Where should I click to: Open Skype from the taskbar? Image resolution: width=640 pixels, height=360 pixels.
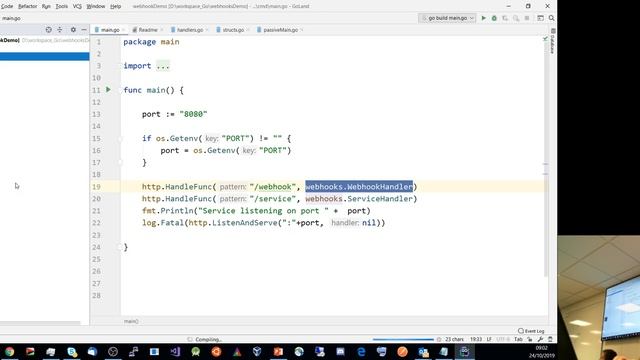[72, 351]
